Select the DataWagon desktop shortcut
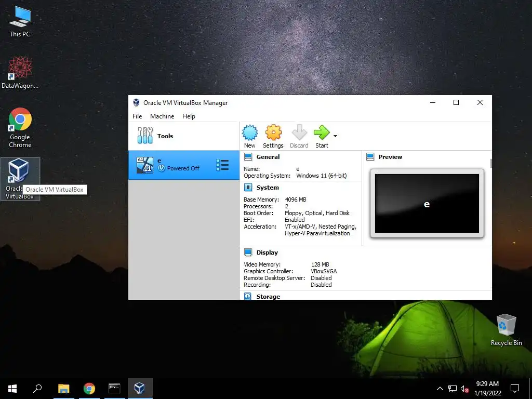532x399 pixels. pos(20,72)
